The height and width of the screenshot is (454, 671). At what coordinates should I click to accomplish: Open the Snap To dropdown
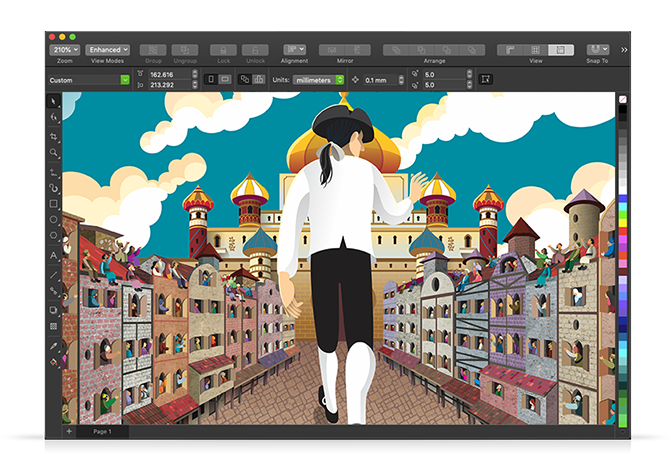coord(597,50)
